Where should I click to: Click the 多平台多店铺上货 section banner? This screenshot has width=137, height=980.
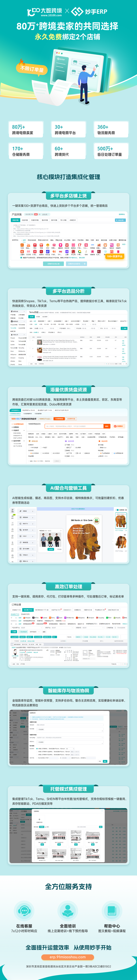tap(68, 196)
